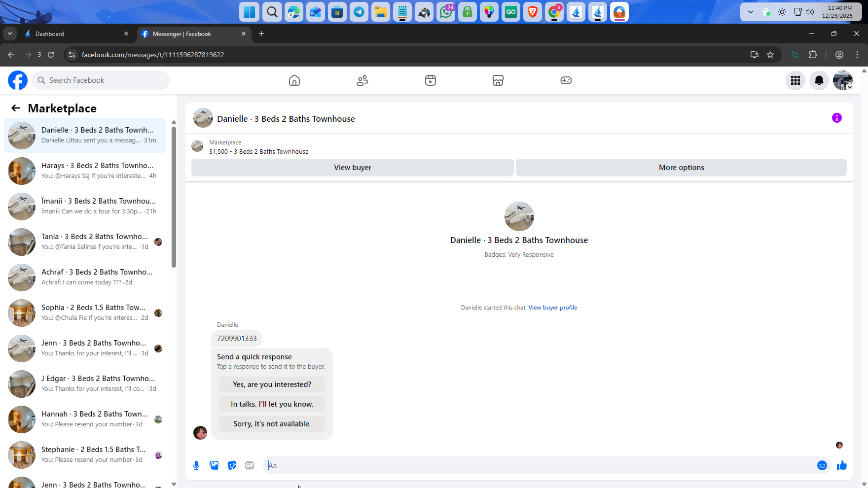
Task: View site information icon in address bar
Action: [x=72, y=55]
